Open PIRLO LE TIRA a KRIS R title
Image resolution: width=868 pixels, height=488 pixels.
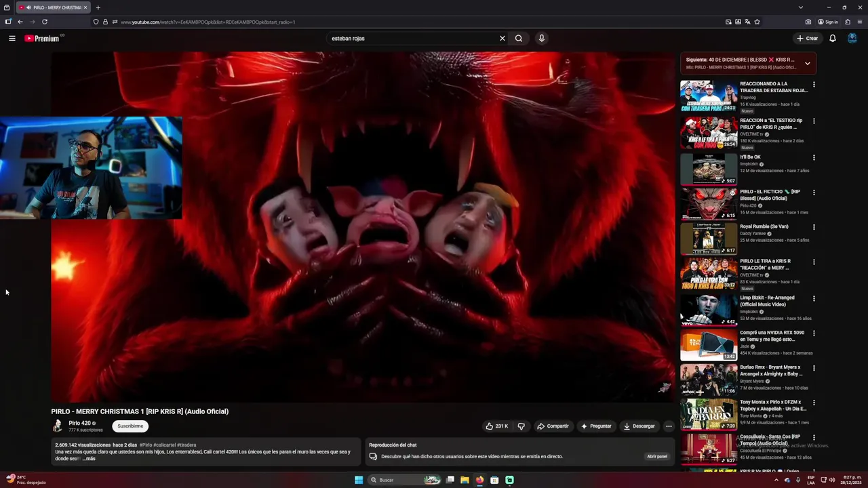766,264
